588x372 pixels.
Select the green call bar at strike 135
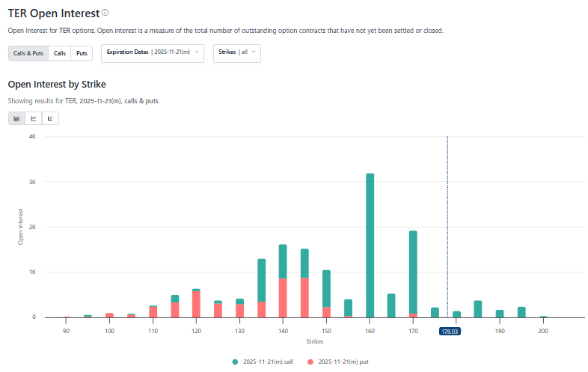(x=261, y=280)
